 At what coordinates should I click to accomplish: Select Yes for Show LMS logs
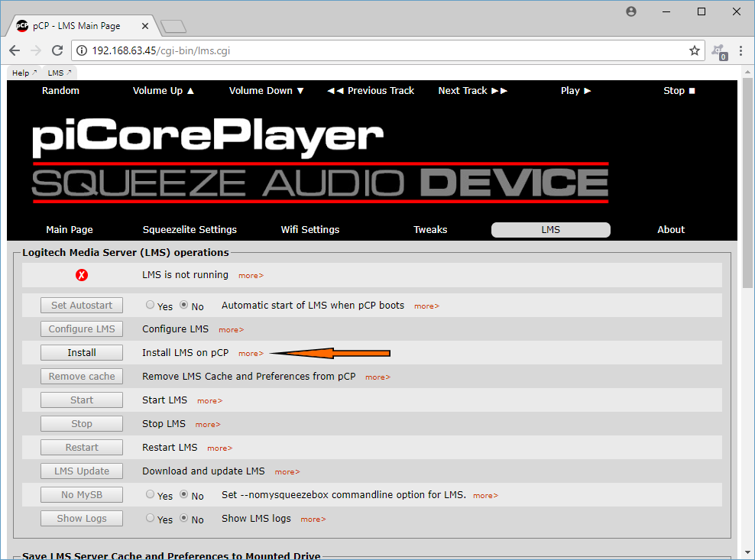[x=151, y=518]
